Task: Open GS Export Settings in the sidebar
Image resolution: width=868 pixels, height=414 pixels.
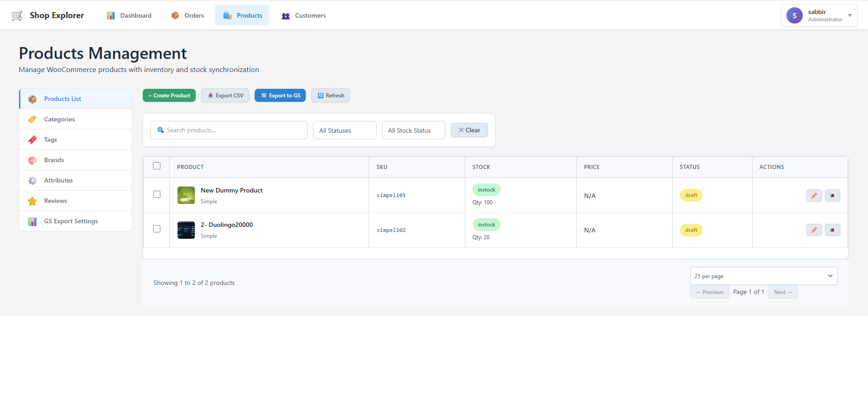Action: [71, 221]
